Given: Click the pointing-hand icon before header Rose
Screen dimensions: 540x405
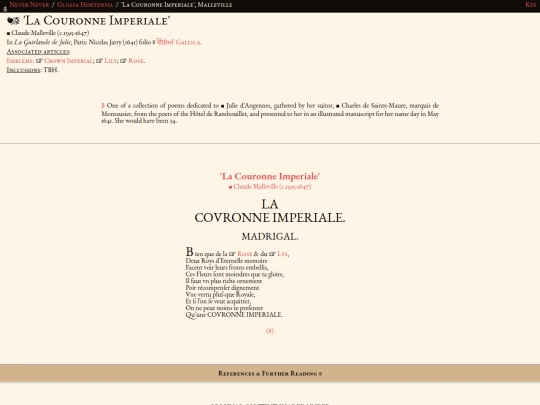Looking at the screenshot, I should pyautogui.click(x=124, y=61).
